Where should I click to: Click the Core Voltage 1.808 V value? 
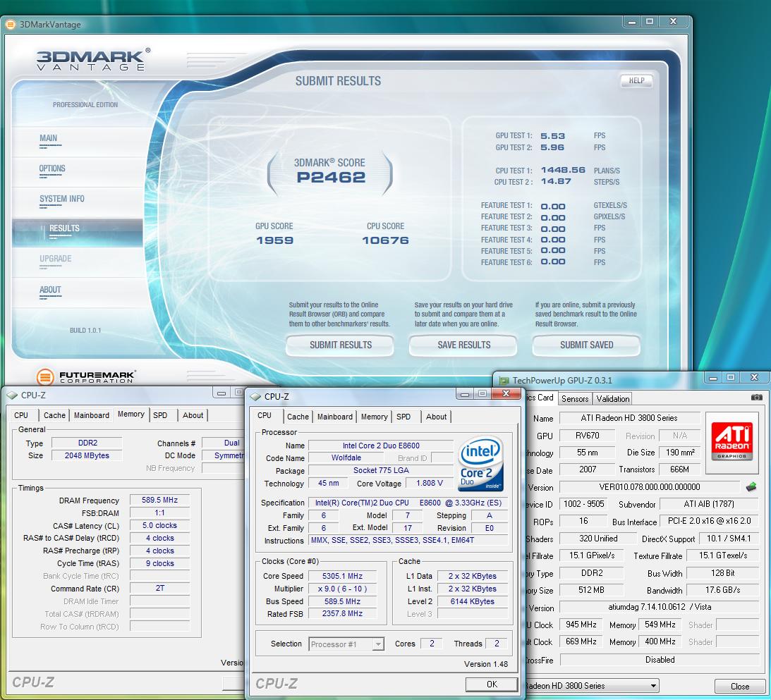(430, 484)
